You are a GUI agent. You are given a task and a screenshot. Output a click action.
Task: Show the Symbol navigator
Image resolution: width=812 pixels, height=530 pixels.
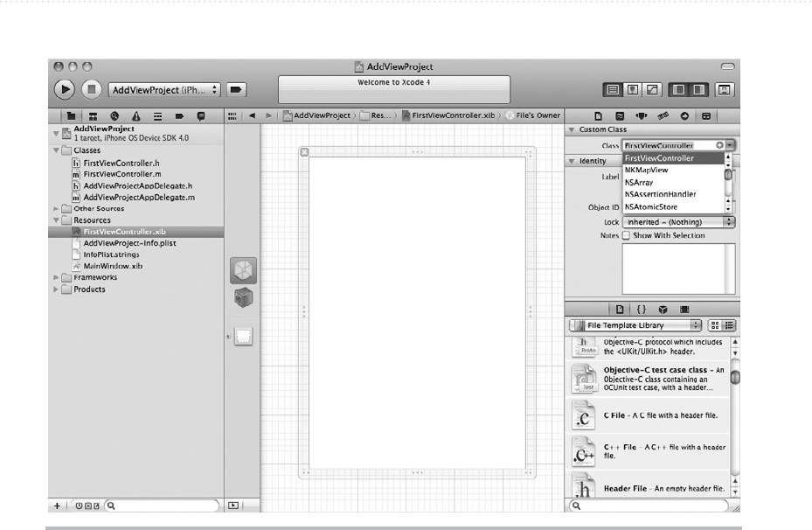tap(93, 116)
